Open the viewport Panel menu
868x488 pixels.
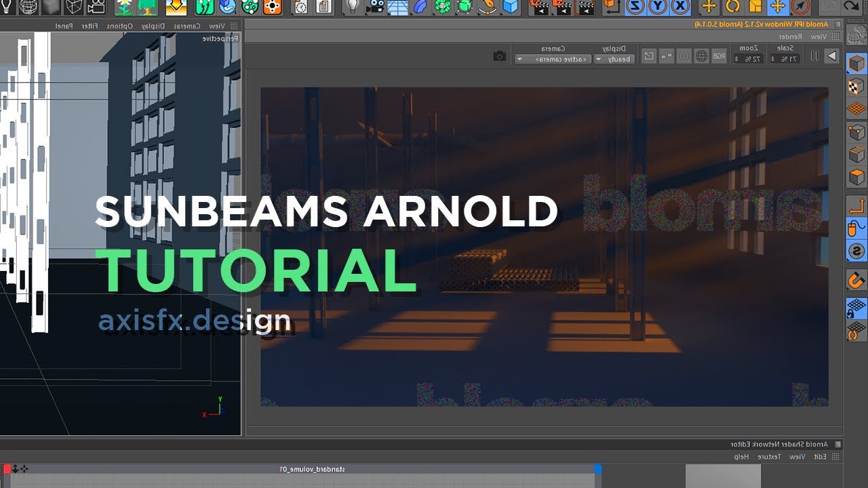[64, 26]
